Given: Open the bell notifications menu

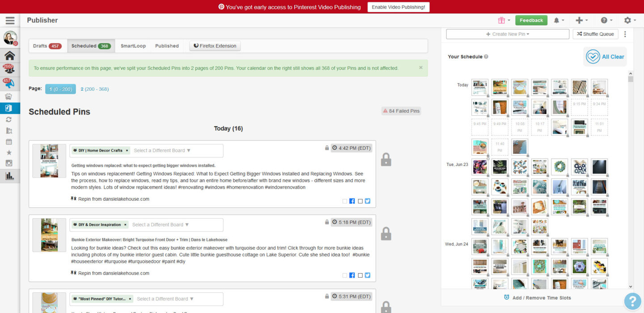Looking at the screenshot, I should click(559, 21).
